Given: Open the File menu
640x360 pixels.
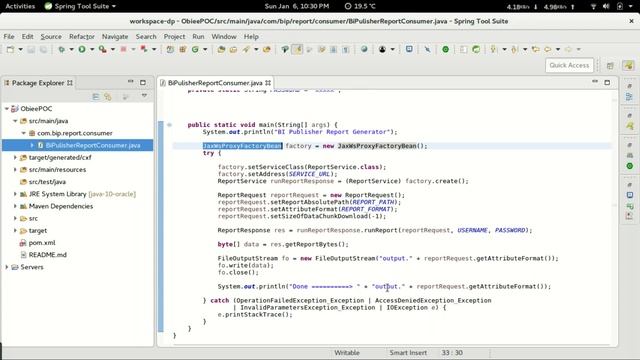Looking at the screenshot, I should 9,36.
